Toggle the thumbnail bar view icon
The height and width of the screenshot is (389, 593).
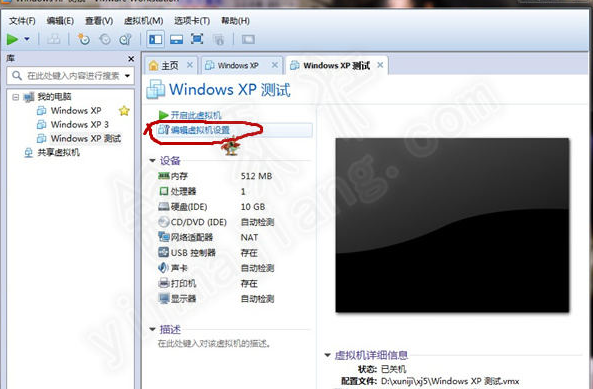176,39
